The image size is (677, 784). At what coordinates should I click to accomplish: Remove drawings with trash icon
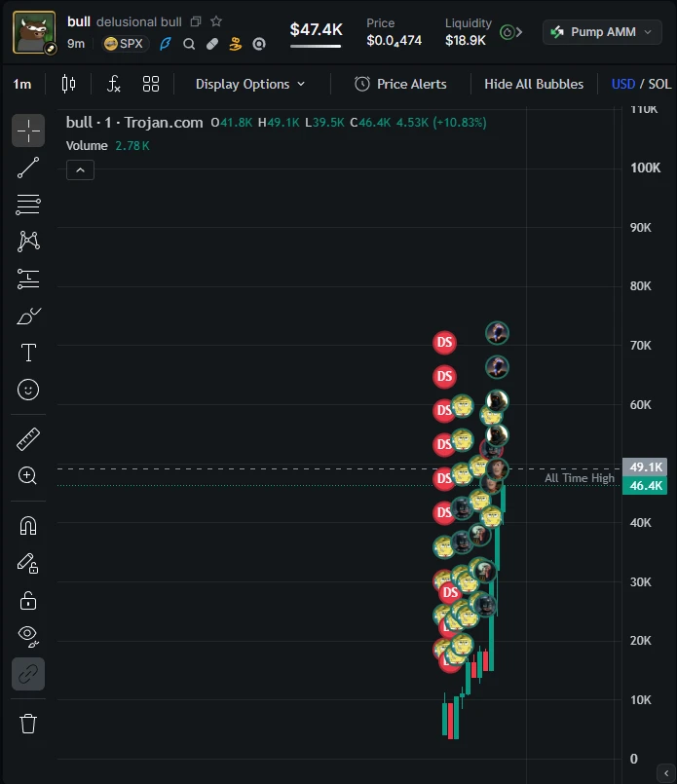tap(28, 723)
